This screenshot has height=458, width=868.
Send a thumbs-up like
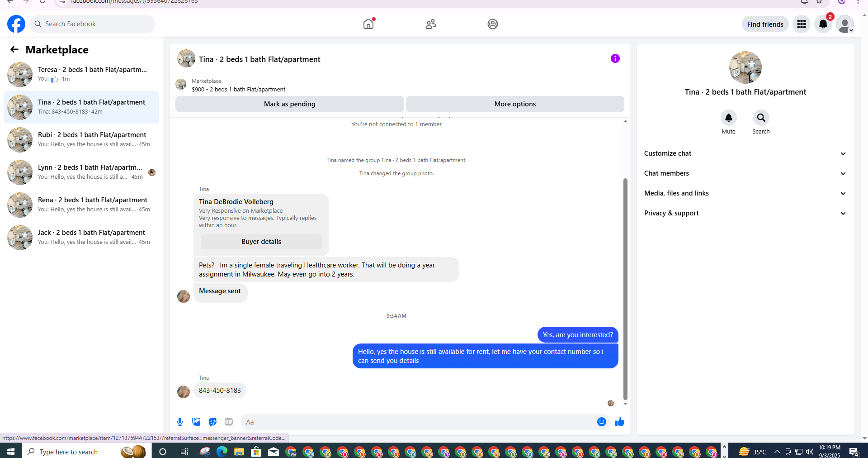click(620, 422)
